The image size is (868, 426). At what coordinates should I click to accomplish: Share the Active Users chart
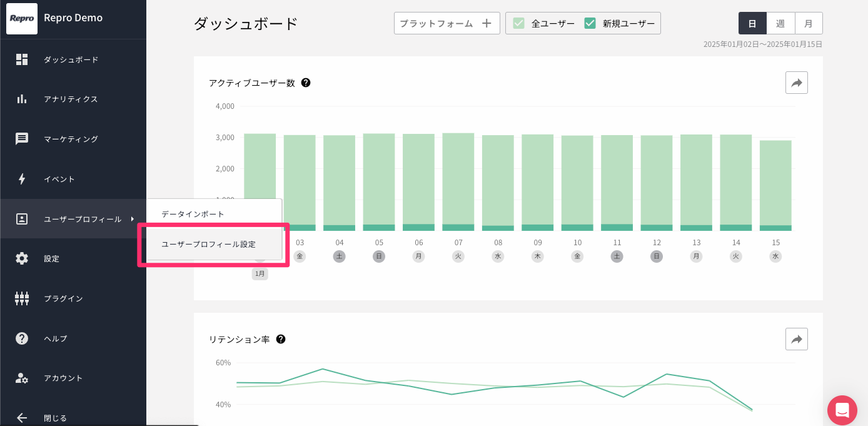(x=796, y=83)
